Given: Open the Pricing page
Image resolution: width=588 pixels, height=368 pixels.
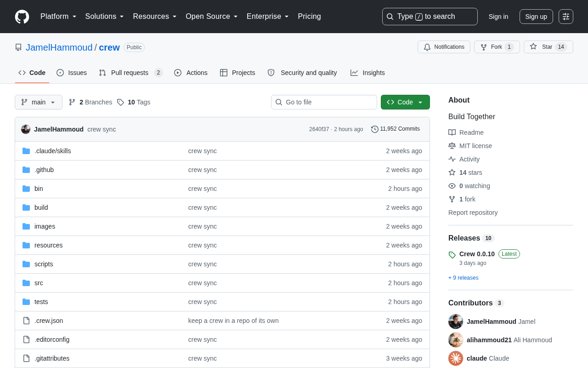Looking at the screenshot, I should point(309,17).
